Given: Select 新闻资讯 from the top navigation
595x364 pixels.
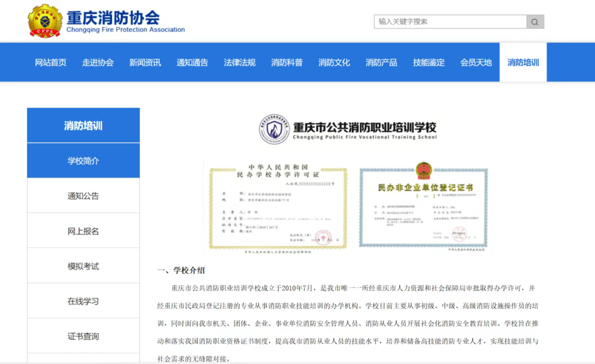Looking at the screenshot, I should click(x=145, y=62).
